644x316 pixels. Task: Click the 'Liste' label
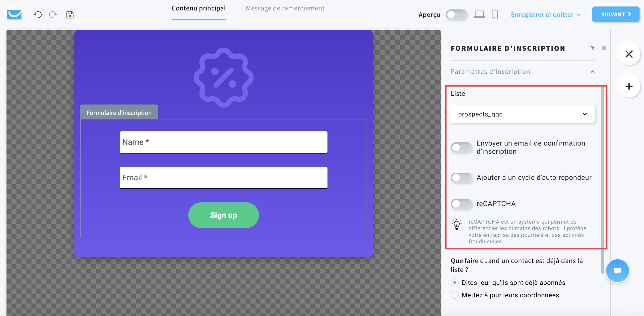click(x=458, y=94)
